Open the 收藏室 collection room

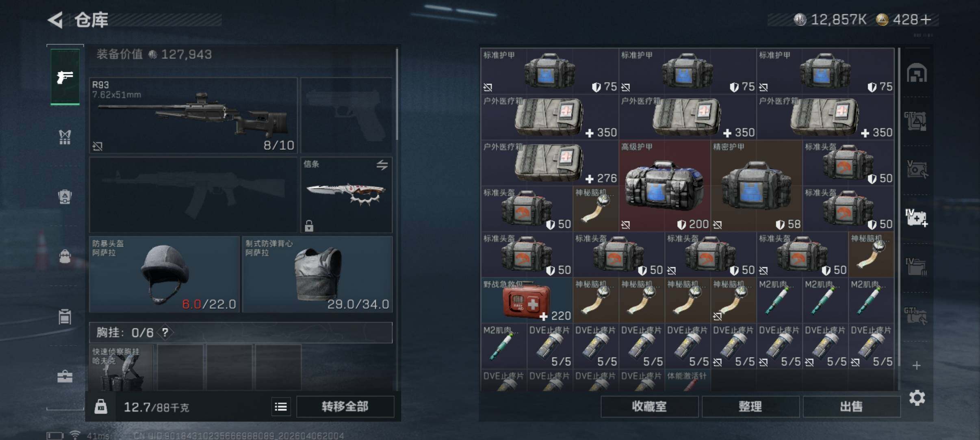coord(649,406)
